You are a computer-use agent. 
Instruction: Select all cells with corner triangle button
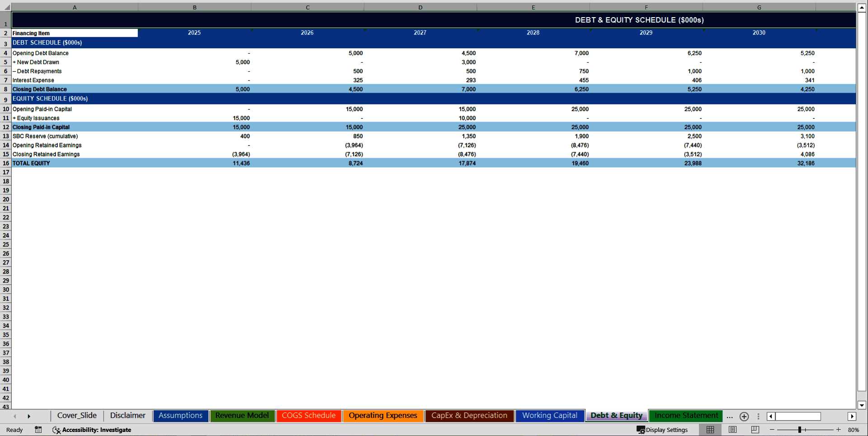[x=6, y=7]
